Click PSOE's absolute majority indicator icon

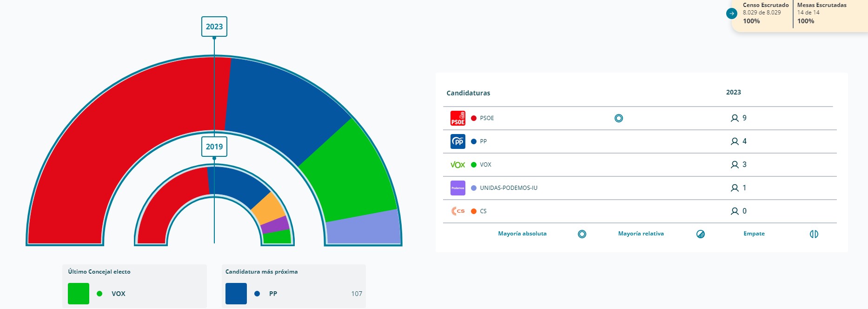pos(619,118)
